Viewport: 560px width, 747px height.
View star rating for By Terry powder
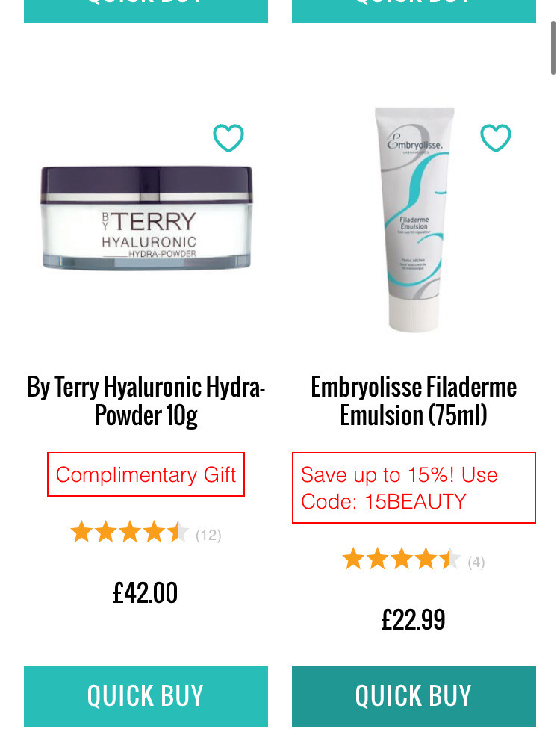(129, 532)
